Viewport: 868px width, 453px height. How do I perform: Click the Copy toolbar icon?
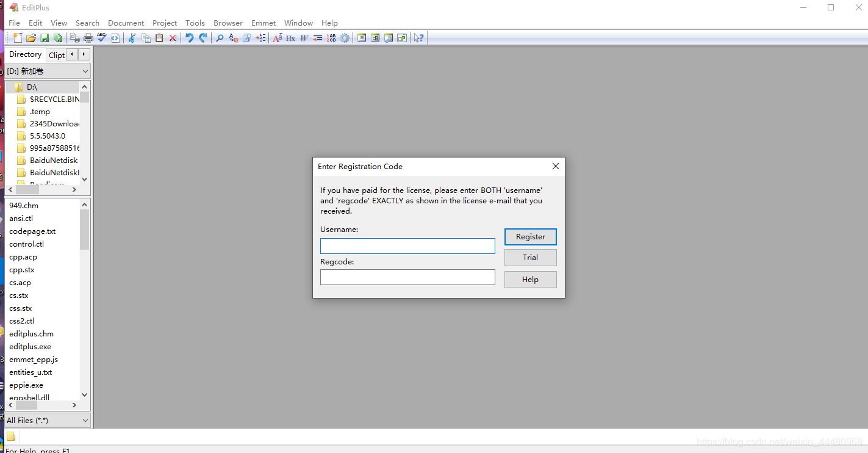(x=146, y=38)
